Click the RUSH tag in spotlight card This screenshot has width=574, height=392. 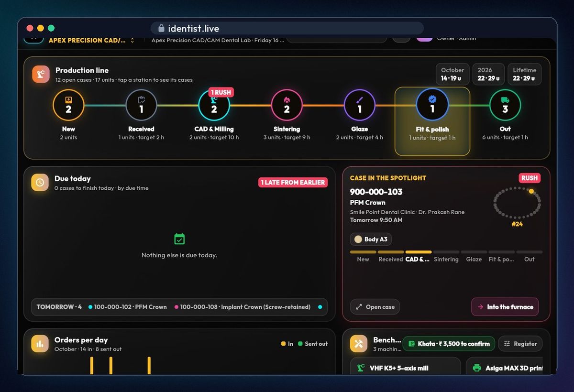click(530, 178)
